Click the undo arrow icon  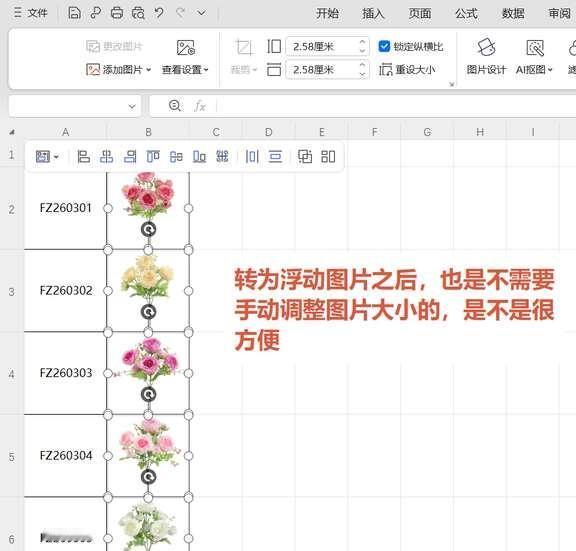[x=159, y=13]
